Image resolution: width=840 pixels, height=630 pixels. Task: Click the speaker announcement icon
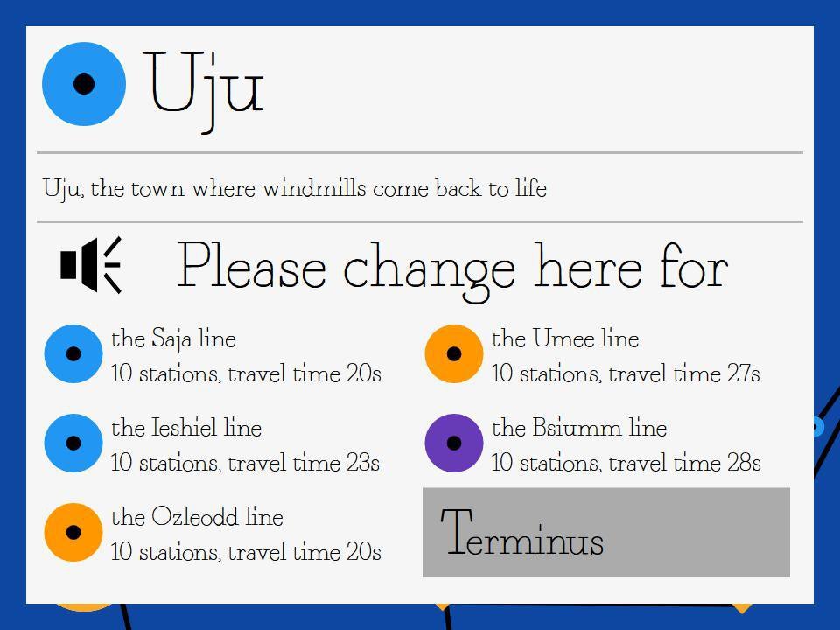click(90, 264)
